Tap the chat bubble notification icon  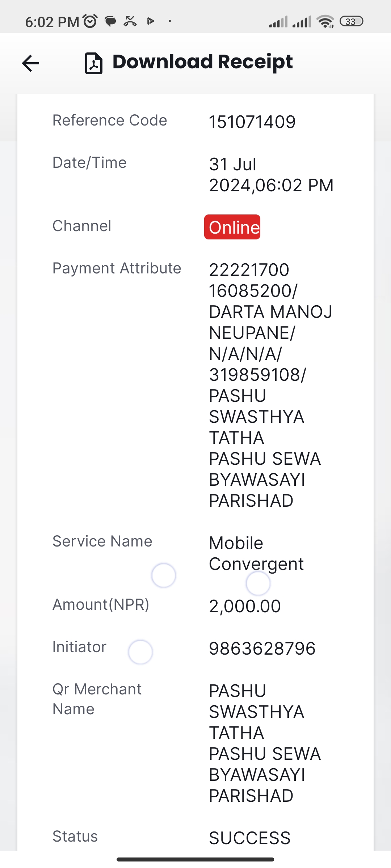tap(110, 22)
